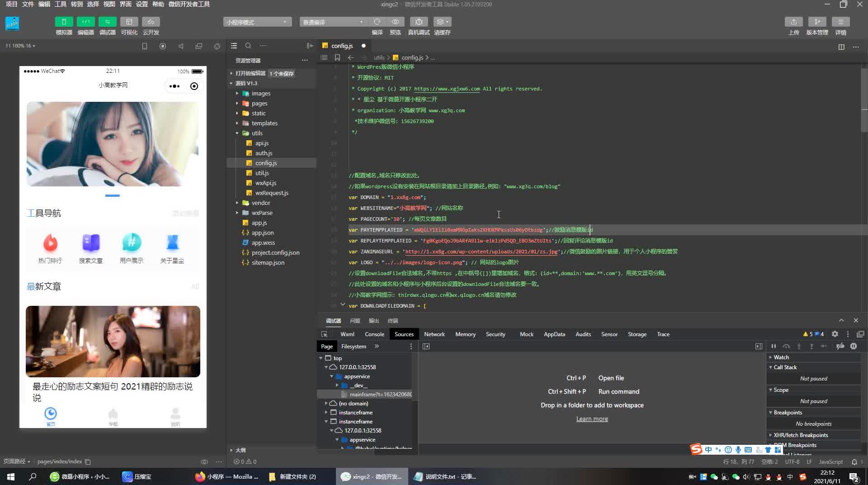
Task: Open the mini program mode dropdown
Action: [257, 22]
